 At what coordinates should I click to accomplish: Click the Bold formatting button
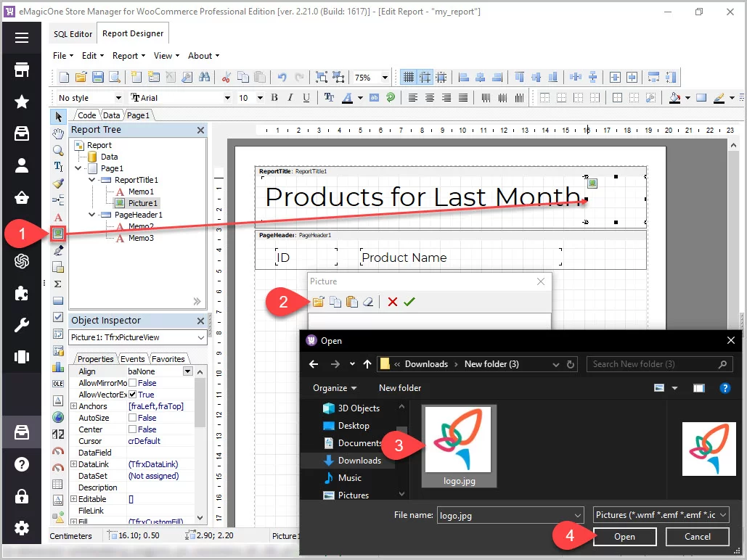(x=274, y=98)
